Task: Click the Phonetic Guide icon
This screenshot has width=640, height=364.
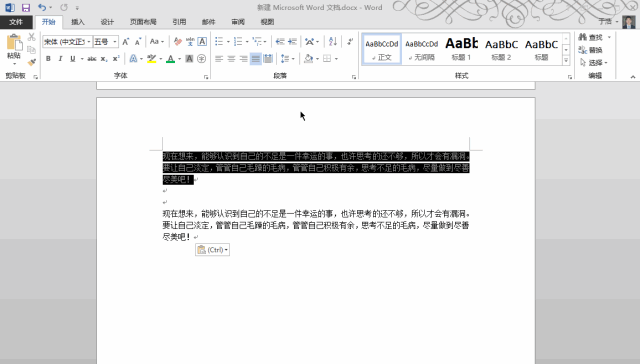Action: 190,42
